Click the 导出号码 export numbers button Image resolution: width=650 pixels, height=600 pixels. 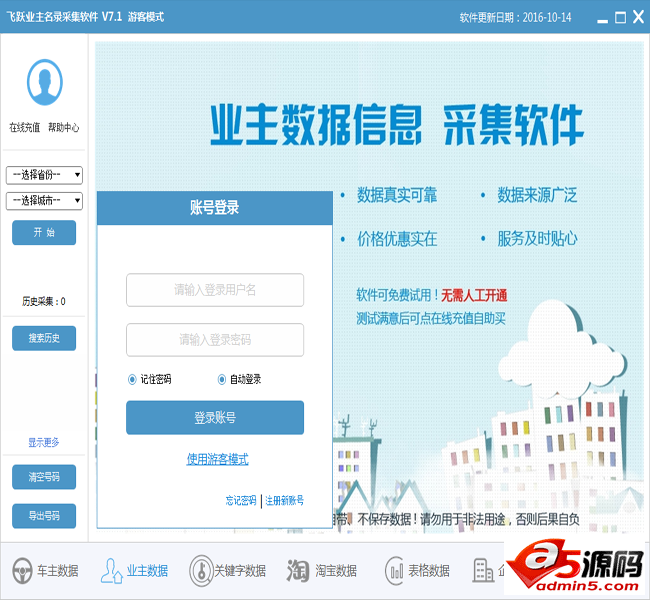(x=44, y=516)
